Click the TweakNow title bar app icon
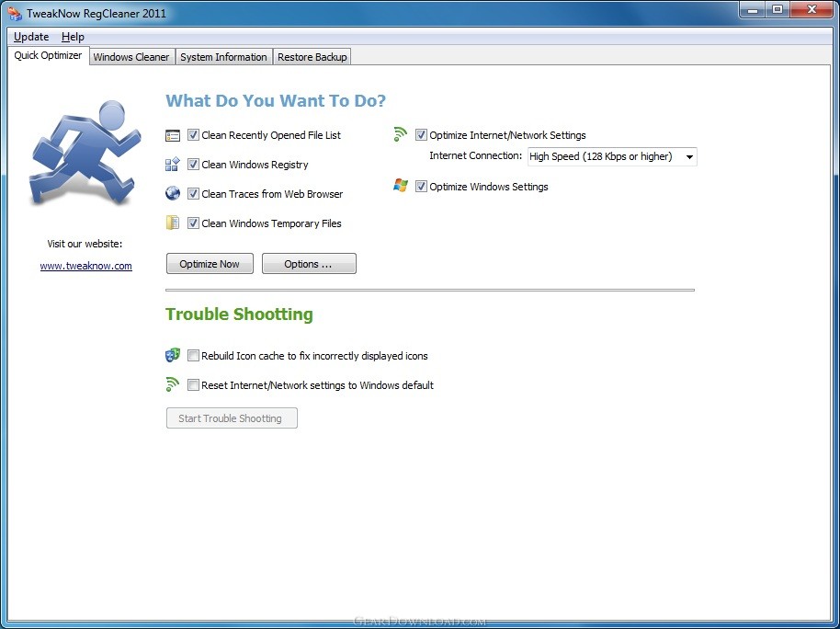 tap(15, 13)
